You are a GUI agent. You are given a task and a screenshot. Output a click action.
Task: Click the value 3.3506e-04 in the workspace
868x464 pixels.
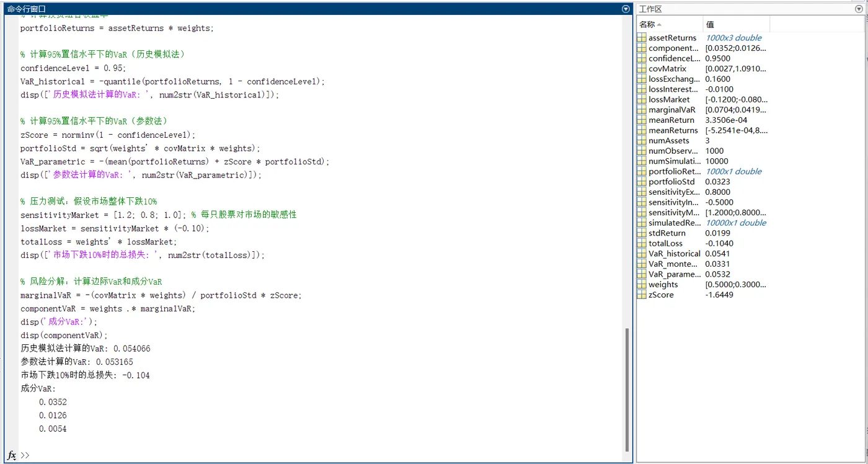pyautogui.click(x=726, y=120)
